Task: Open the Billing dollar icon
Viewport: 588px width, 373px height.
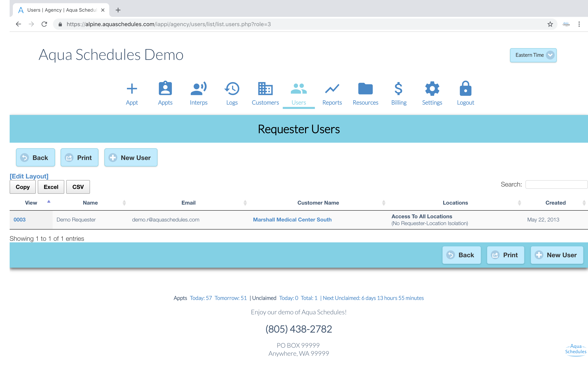Action: click(x=398, y=88)
